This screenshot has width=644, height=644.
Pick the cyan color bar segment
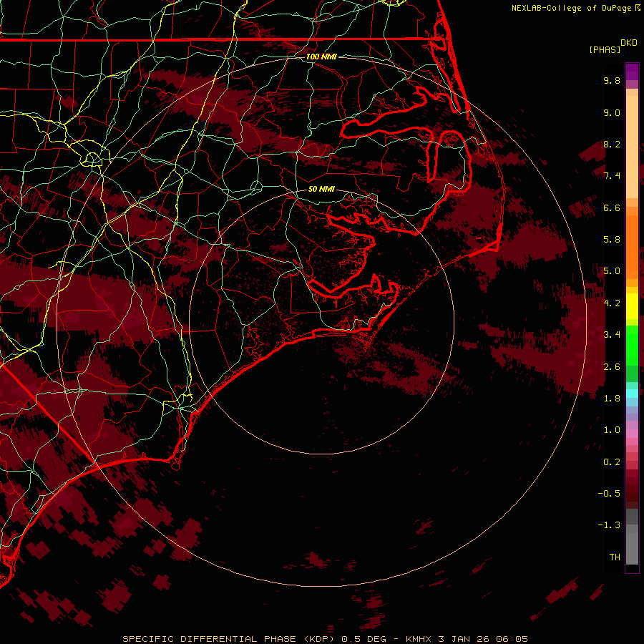(x=632, y=394)
